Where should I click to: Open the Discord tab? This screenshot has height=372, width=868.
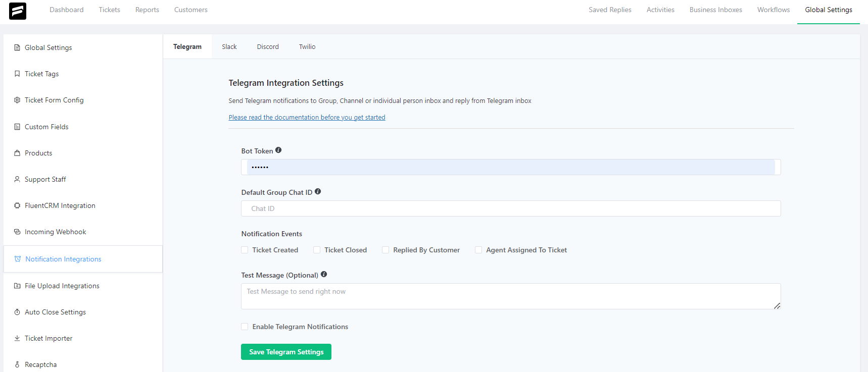pos(268,46)
